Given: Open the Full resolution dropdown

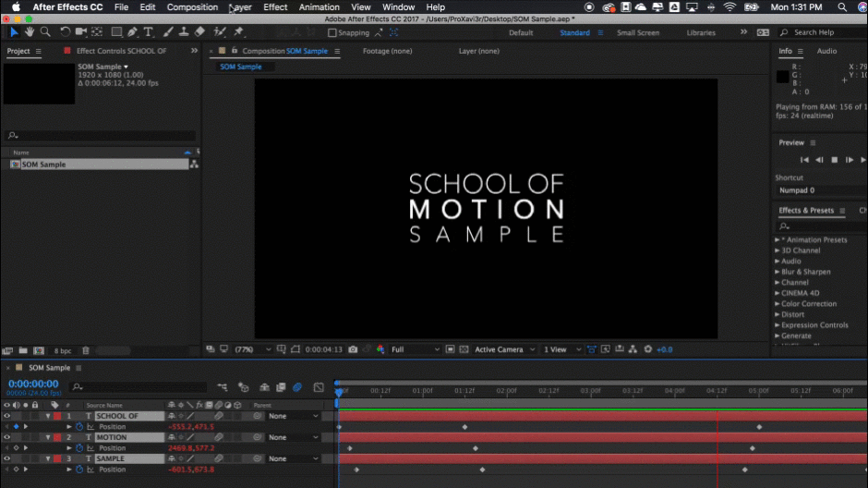Looking at the screenshot, I should click(416, 349).
